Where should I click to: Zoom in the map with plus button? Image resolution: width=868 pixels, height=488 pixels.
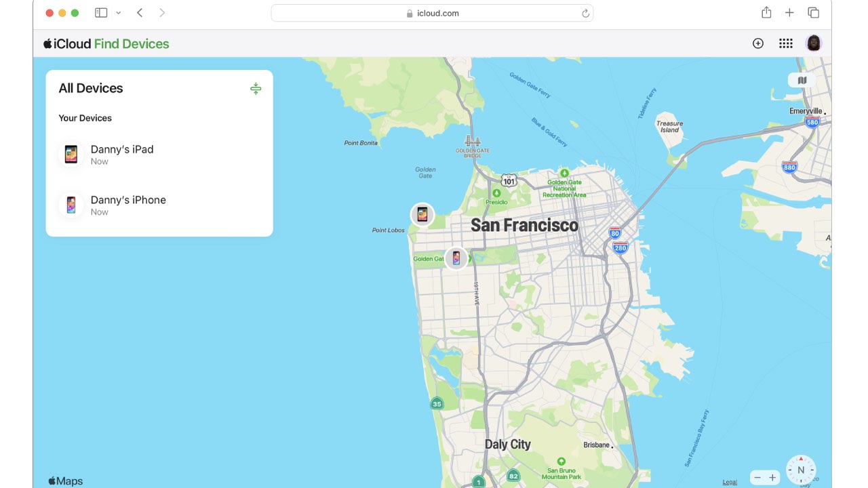click(772, 478)
